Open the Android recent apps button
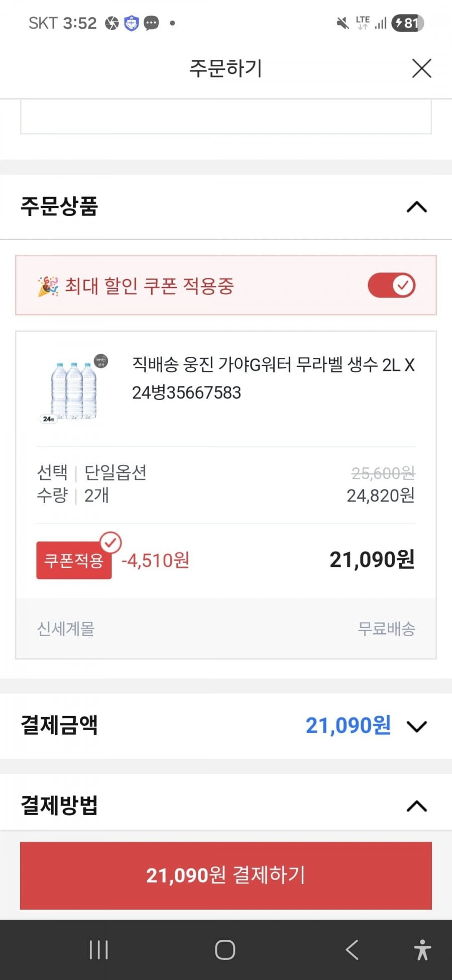Image resolution: width=452 pixels, height=980 pixels. 98,950
